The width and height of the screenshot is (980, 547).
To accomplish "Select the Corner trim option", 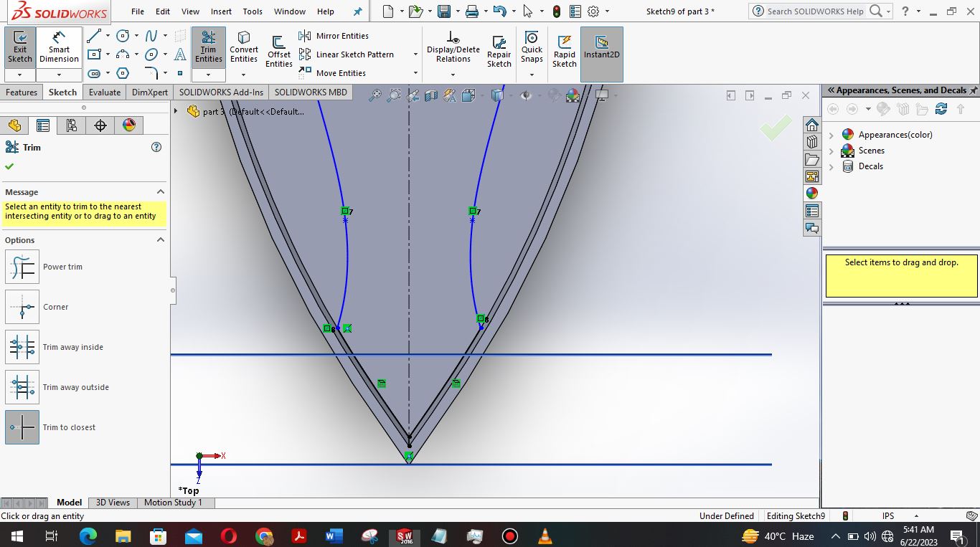I will coord(22,307).
